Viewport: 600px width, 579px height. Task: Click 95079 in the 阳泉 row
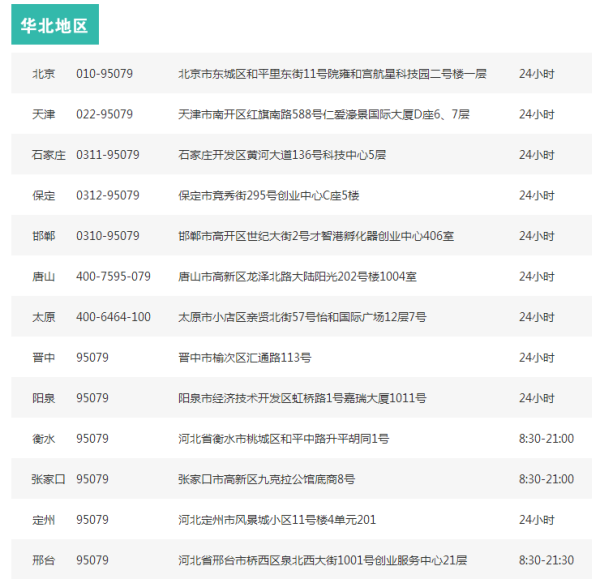(92, 398)
